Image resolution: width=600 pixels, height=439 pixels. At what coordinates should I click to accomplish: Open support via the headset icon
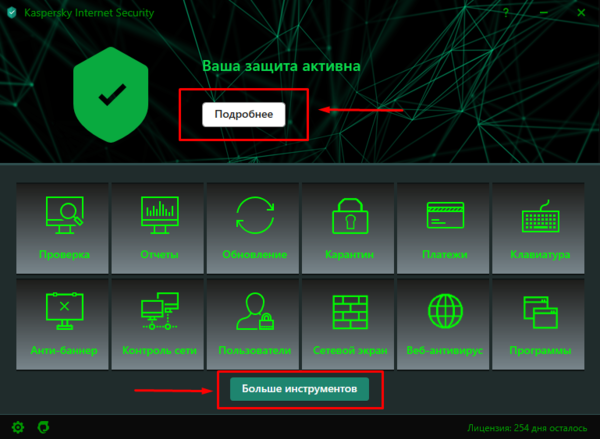tap(43, 427)
